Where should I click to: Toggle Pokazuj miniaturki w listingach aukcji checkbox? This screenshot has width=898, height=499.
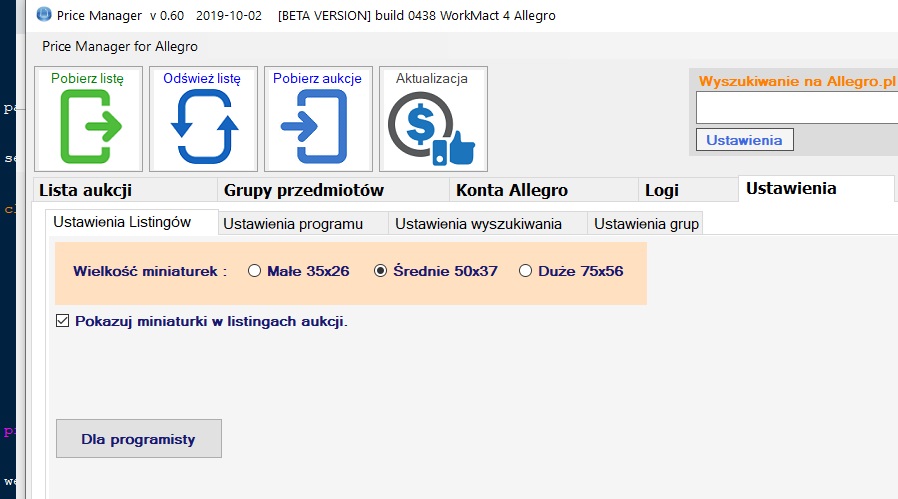point(62,321)
